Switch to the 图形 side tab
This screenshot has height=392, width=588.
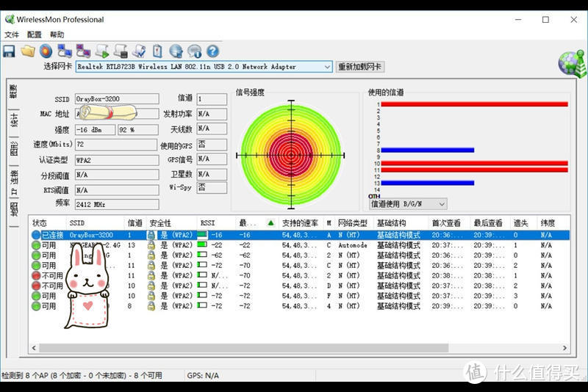tap(13, 148)
